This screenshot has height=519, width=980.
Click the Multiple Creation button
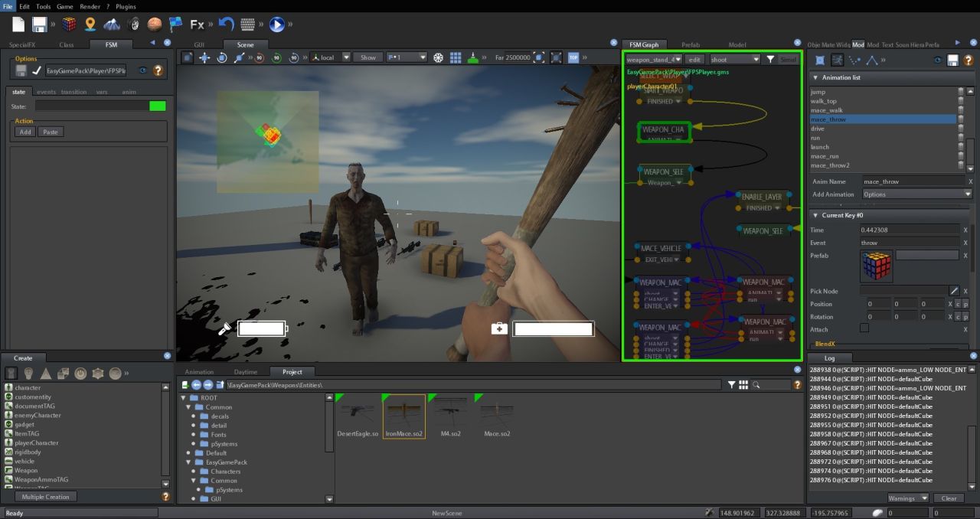pos(45,497)
